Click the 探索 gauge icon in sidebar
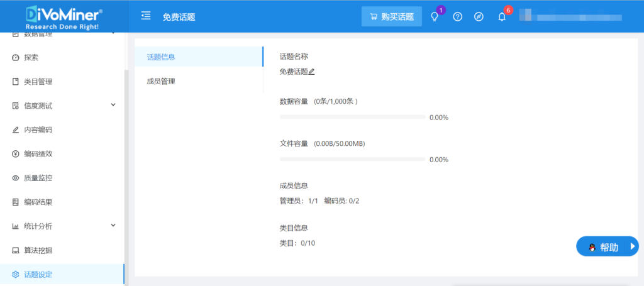 (x=16, y=57)
